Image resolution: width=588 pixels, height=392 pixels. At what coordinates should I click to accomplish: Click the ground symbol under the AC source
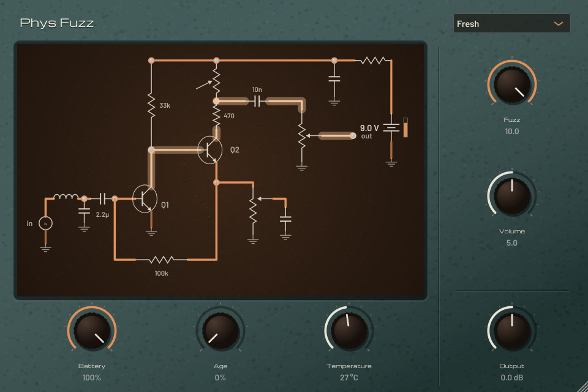coord(45,248)
